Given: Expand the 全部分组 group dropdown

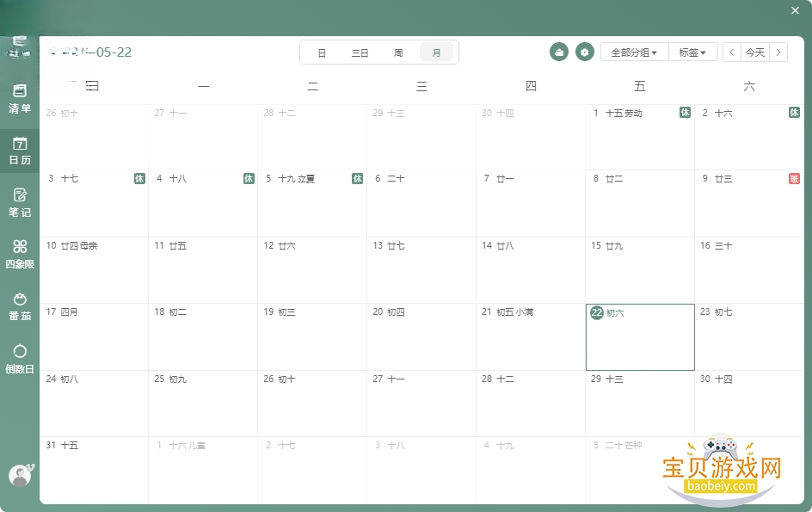Looking at the screenshot, I should click(x=635, y=52).
